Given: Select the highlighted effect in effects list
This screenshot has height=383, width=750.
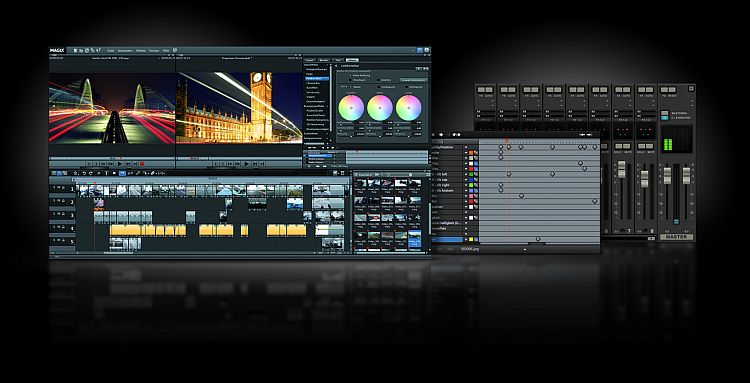Looking at the screenshot, I should click(317, 78).
